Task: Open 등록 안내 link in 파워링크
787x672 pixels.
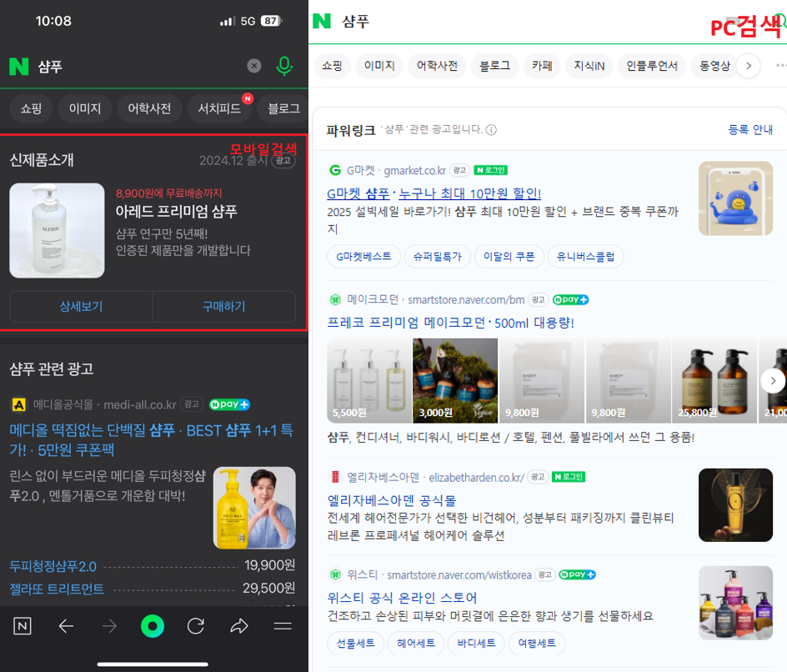Action: (750, 129)
